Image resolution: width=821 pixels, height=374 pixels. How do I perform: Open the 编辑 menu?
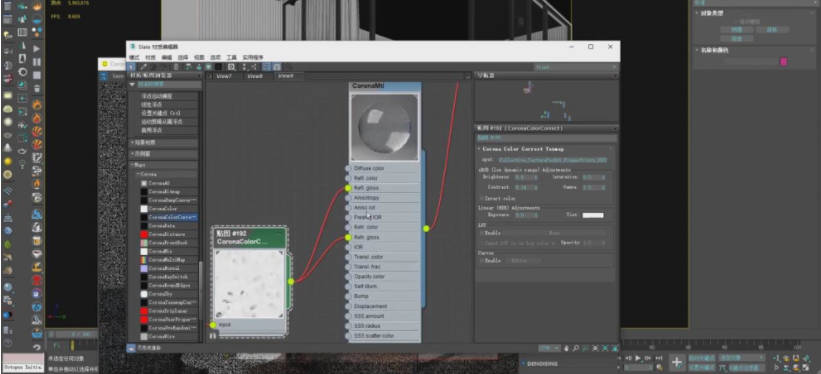(167, 57)
